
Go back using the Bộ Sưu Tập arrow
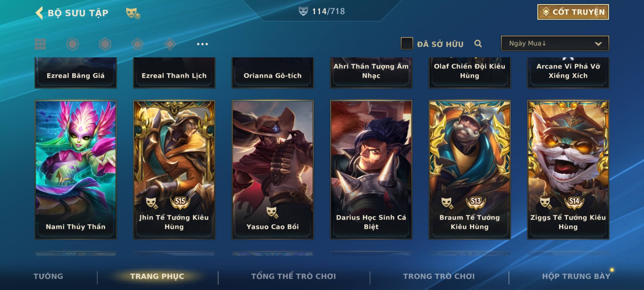coord(39,13)
